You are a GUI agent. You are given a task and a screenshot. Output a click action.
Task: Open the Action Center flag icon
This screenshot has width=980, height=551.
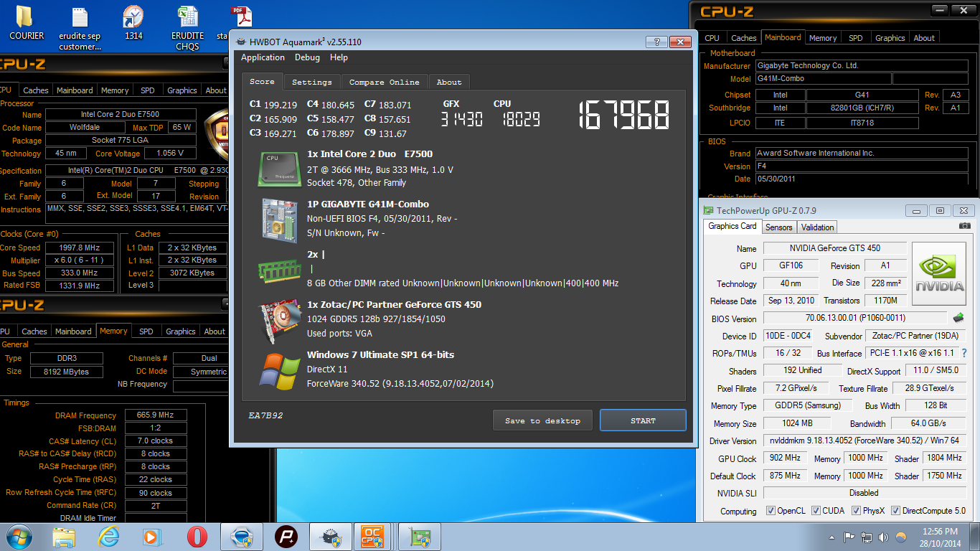(849, 537)
